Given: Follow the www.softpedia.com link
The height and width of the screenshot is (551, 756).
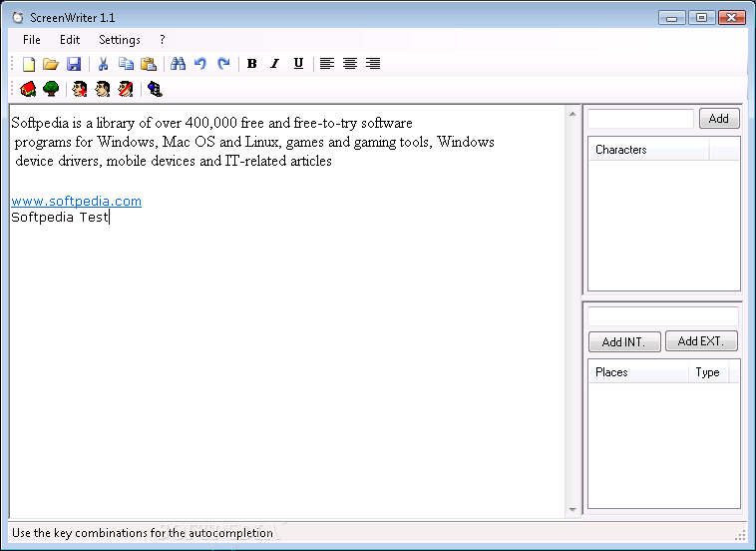Looking at the screenshot, I should point(76,202).
